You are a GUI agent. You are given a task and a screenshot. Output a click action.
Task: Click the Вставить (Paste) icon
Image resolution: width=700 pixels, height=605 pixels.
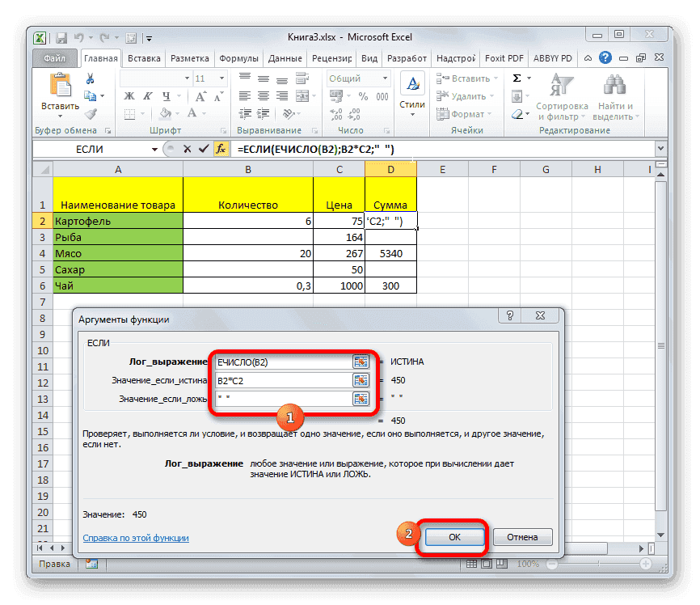60,85
